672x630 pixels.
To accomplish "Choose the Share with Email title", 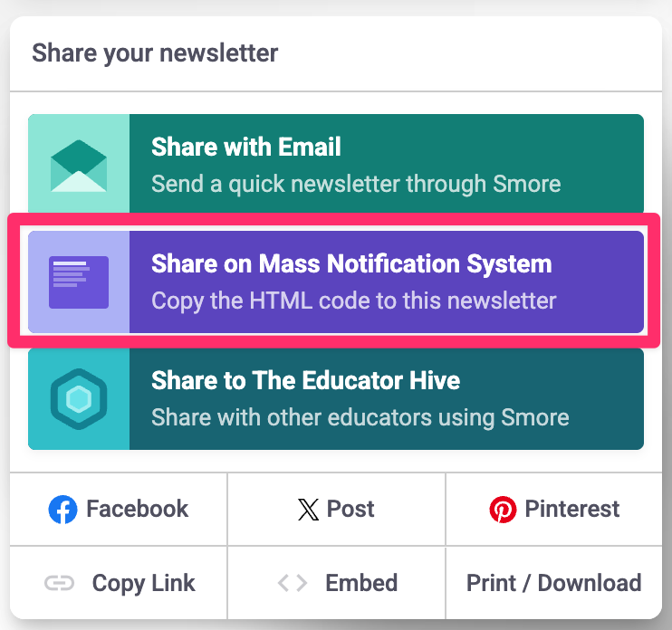I will click(246, 147).
